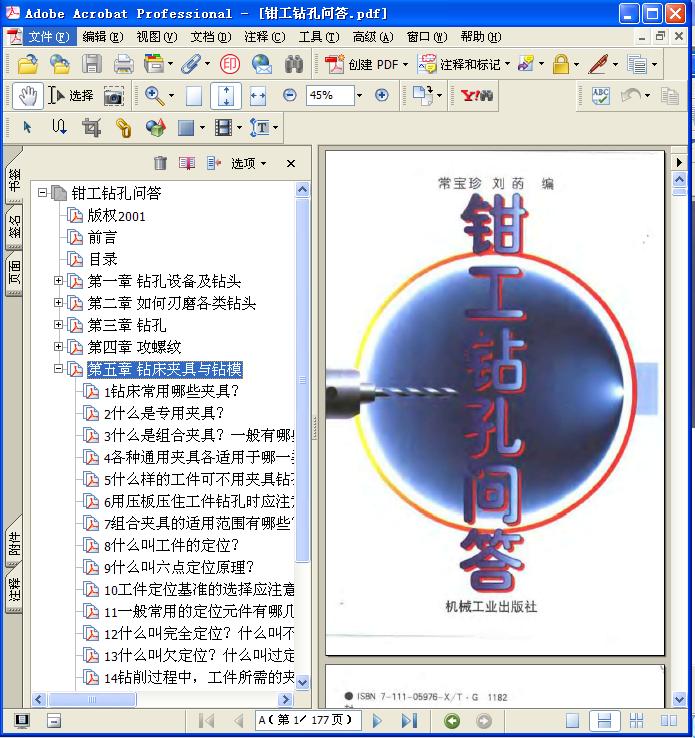This screenshot has height=738, width=695.
Task: Open bookmark 9什么叫六点定位原理?
Action: (179, 567)
